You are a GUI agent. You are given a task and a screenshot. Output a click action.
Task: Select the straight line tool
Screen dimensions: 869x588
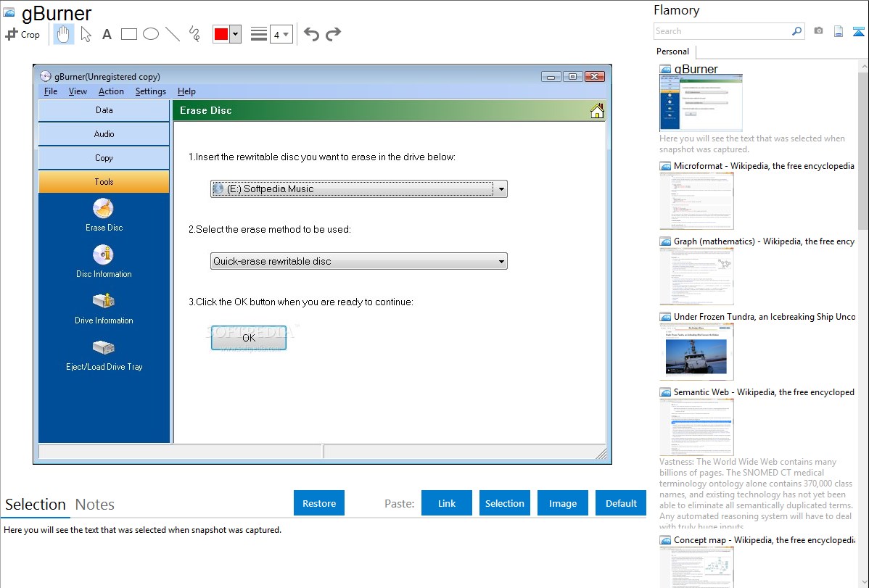click(173, 34)
